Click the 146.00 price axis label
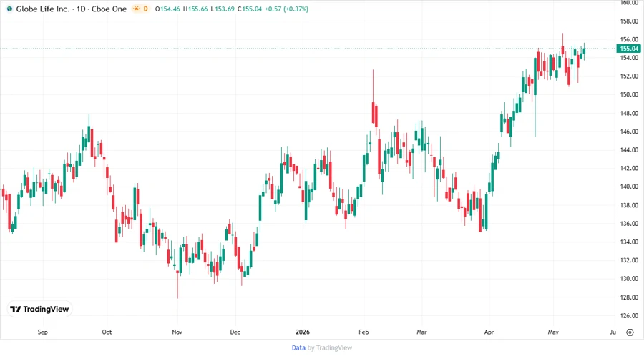 point(629,132)
